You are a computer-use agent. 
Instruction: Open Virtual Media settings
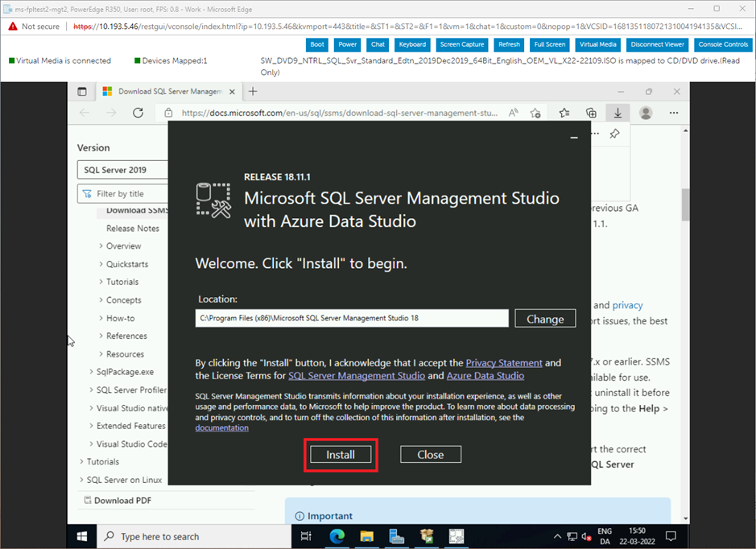[x=598, y=44]
